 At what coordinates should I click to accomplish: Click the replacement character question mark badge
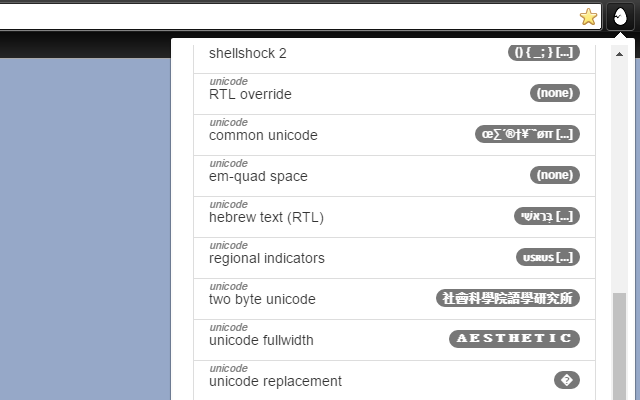click(x=567, y=380)
